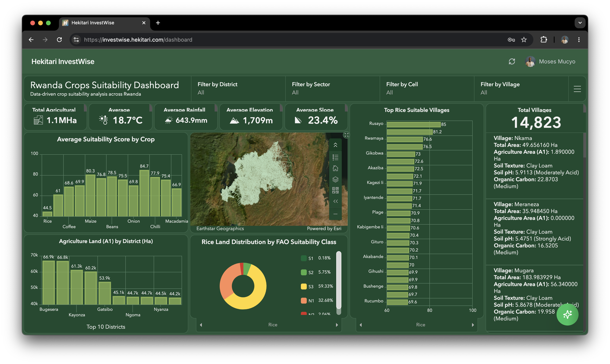Viewport: 610px width, 364px height.
Task: Reset map to home extent
Action: click(x=335, y=168)
